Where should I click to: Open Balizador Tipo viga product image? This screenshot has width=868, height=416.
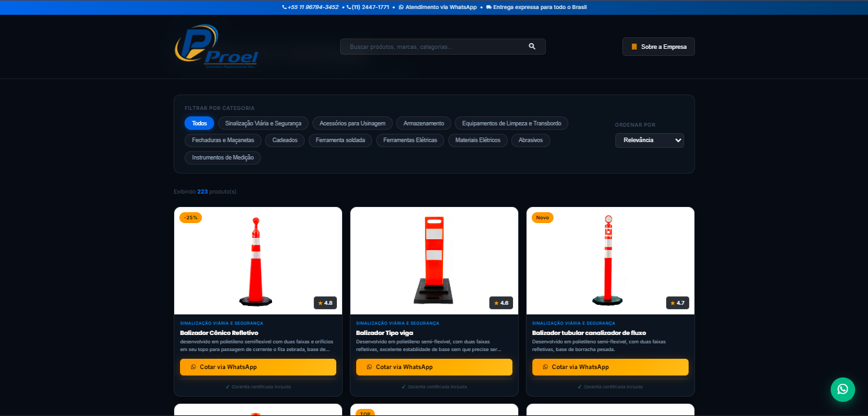pyautogui.click(x=434, y=260)
